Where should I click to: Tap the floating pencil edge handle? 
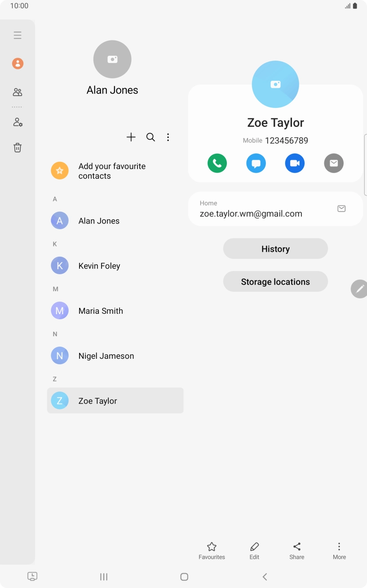tap(359, 289)
